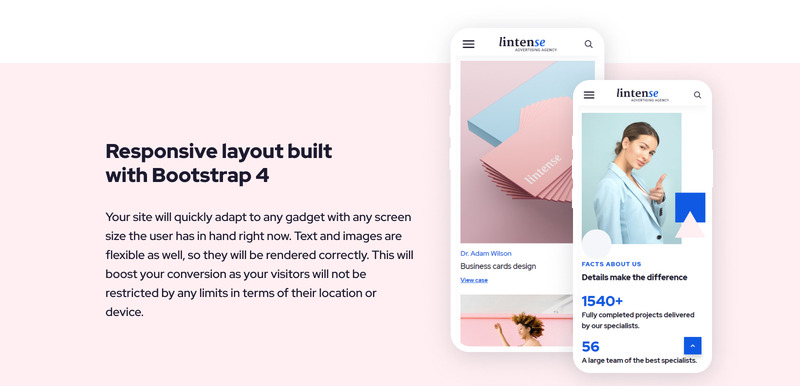Follow the View case link
800x386 pixels.
pos(473,280)
